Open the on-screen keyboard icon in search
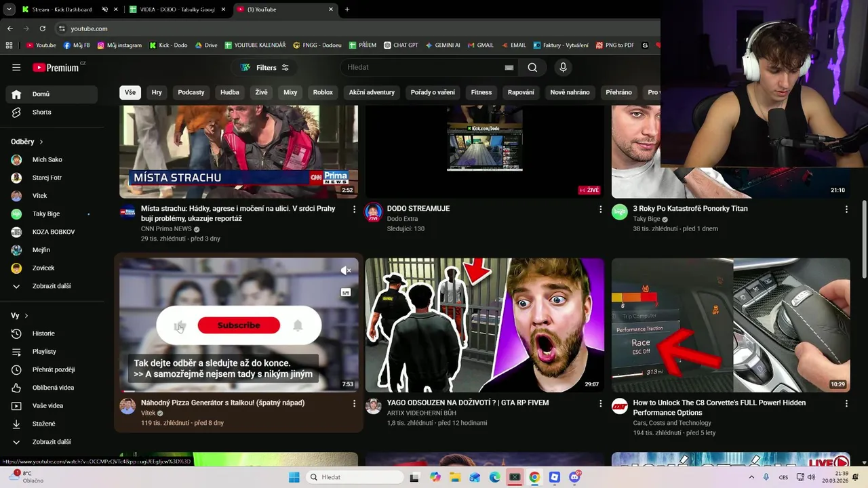This screenshot has height=488, width=868. [509, 67]
